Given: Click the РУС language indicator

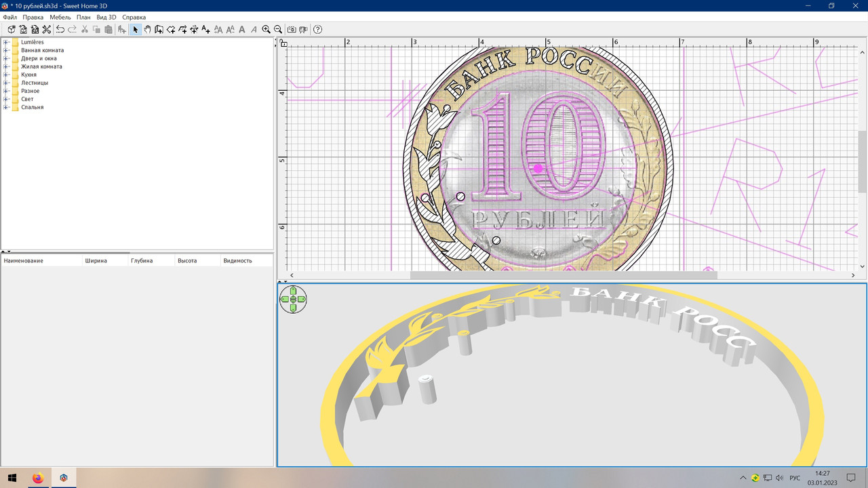Looking at the screenshot, I should [x=795, y=478].
